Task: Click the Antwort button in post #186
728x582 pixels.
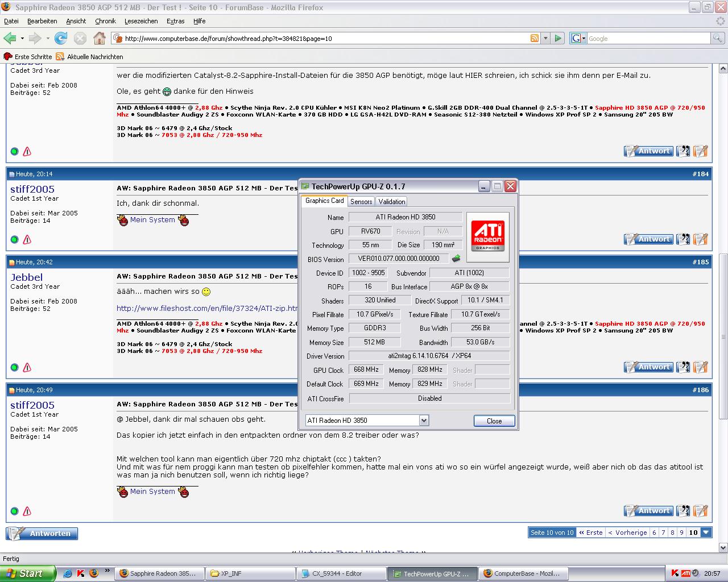Action: [648, 511]
